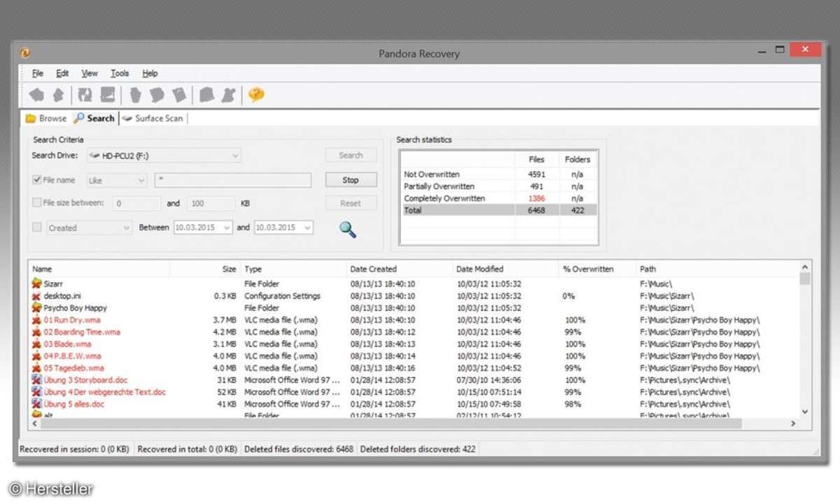The image size is (840, 504).
Task: Select the 02 Boarding Time.wma file name
Action: click(x=82, y=332)
